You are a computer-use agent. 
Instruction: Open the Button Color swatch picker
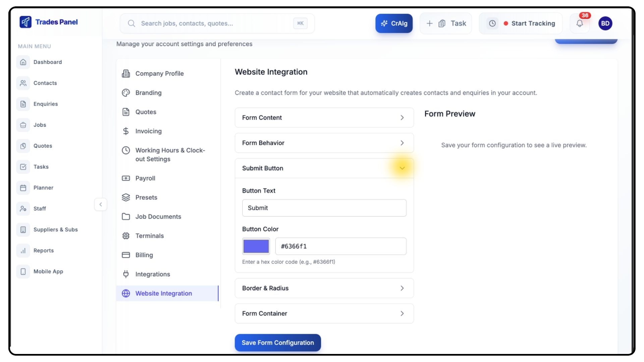pos(256,246)
